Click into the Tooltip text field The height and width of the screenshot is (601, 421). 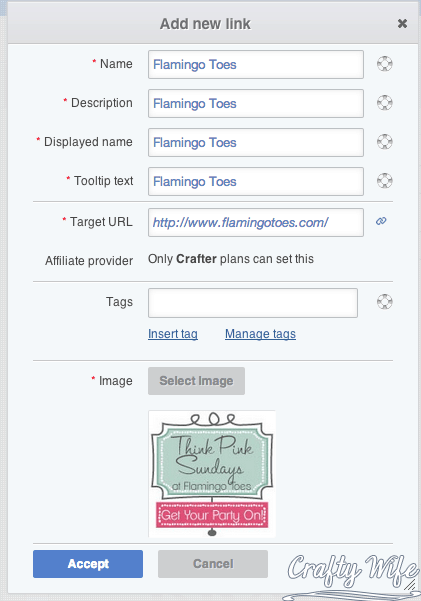click(256, 181)
